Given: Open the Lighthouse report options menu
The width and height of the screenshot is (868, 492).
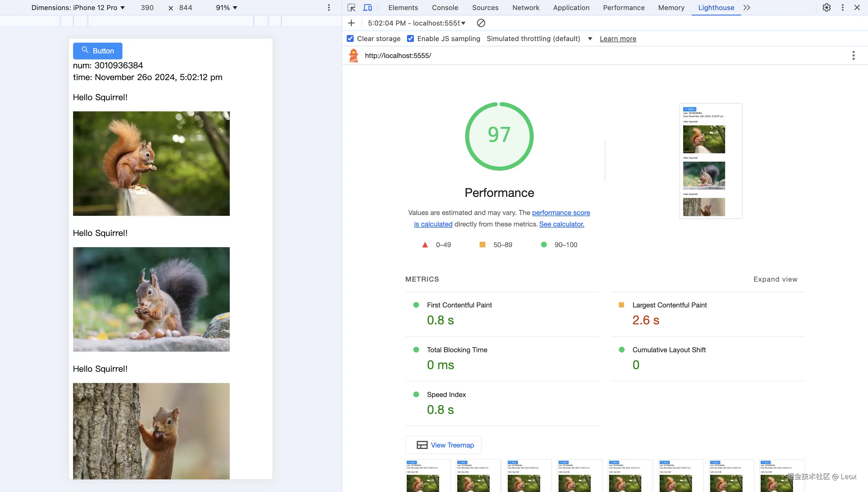Looking at the screenshot, I should tap(853, 55).
